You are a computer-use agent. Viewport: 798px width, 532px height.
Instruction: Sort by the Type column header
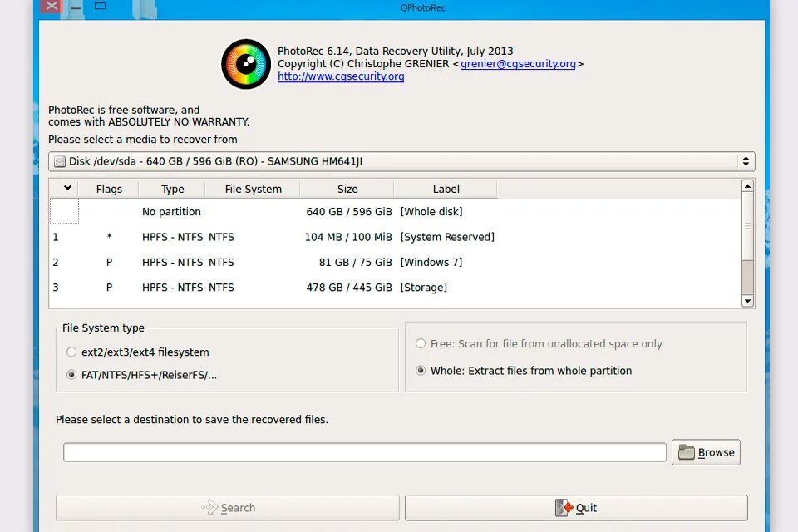coord(173,189)
